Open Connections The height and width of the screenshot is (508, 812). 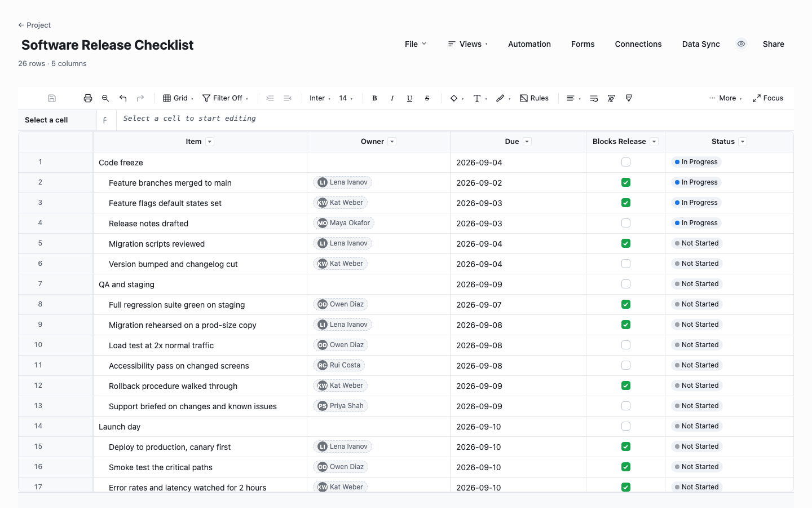(638, 44)
